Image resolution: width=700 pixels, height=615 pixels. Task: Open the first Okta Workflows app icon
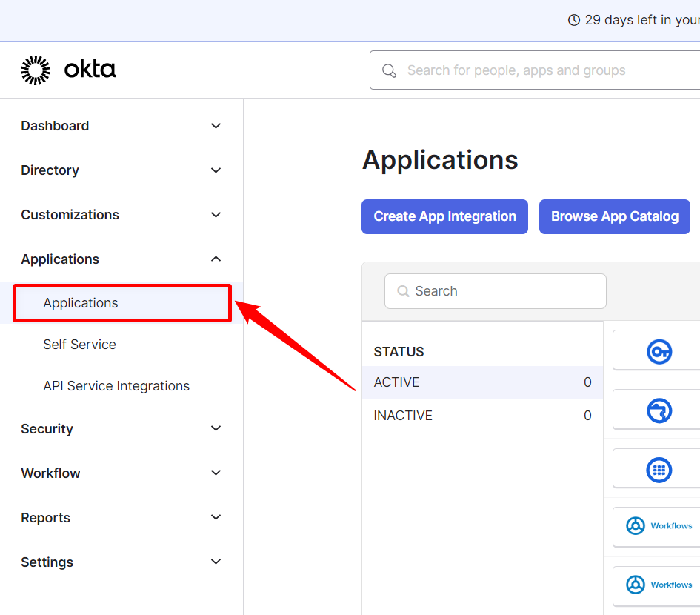tap(636, 525)
